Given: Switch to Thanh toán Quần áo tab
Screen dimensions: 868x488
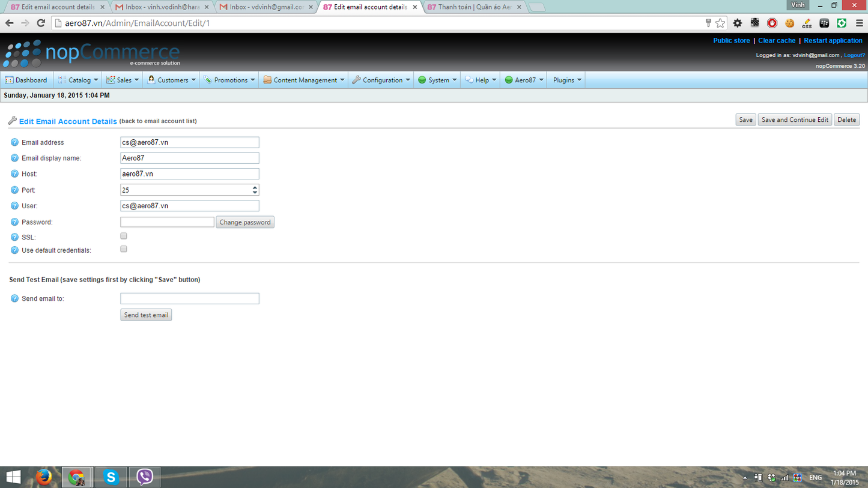Looking at the screenshot, I should click(x=474, y=7).
